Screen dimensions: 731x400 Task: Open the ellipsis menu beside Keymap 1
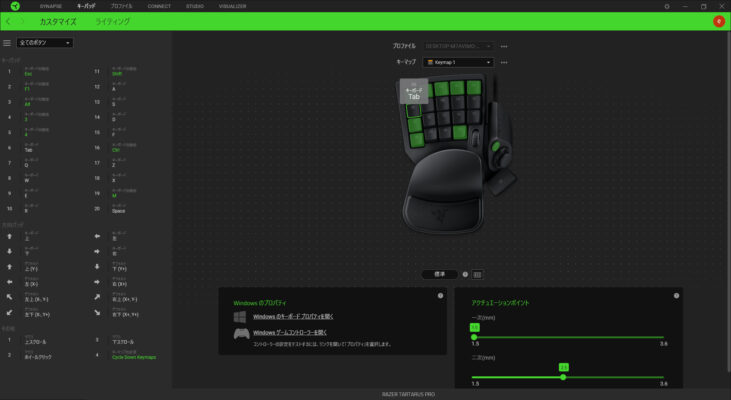[x=504, y=62]
